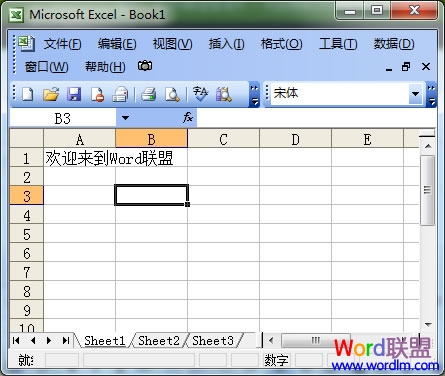Click the Save floppy disk icon
Viewport: 445px width, 376px height.
(74, 94)
